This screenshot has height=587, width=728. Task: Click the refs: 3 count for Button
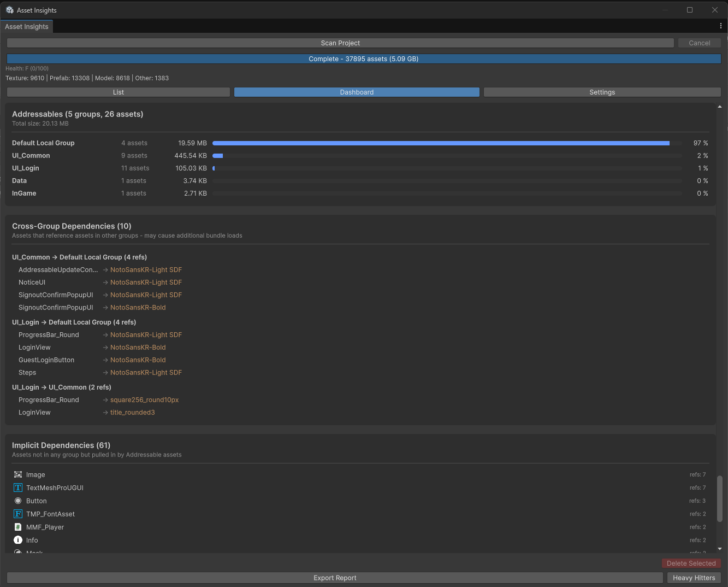[697, 501]
